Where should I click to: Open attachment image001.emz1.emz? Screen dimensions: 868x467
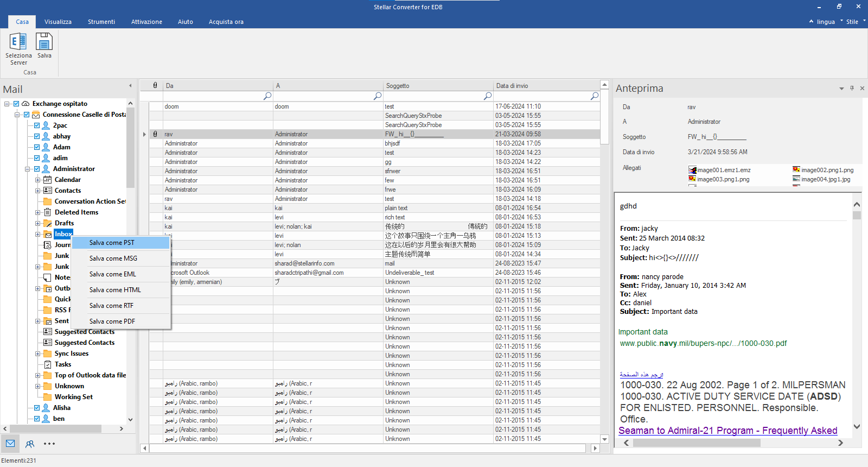tap(719, 170)
